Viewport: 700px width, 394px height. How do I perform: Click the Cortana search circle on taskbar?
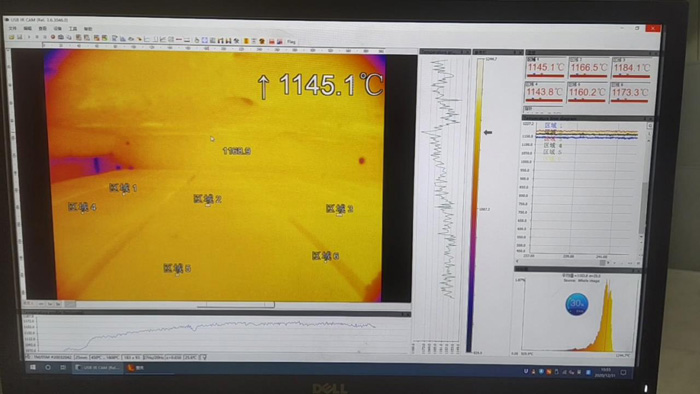pos(48,367)
